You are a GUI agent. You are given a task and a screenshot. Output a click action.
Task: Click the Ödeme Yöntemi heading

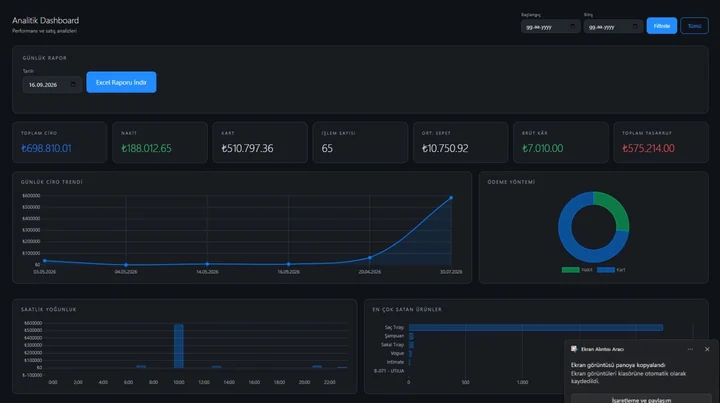click(x=511, y=182)
